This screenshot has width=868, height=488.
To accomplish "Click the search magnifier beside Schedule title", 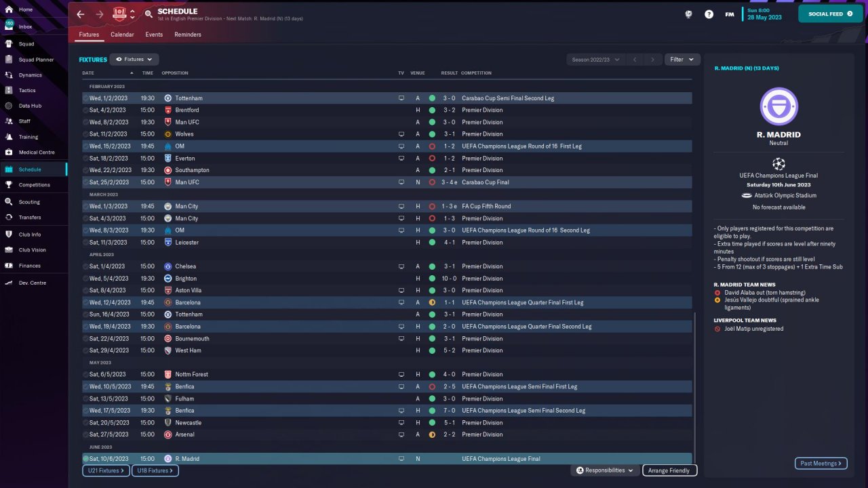I will tap(149, 14).
